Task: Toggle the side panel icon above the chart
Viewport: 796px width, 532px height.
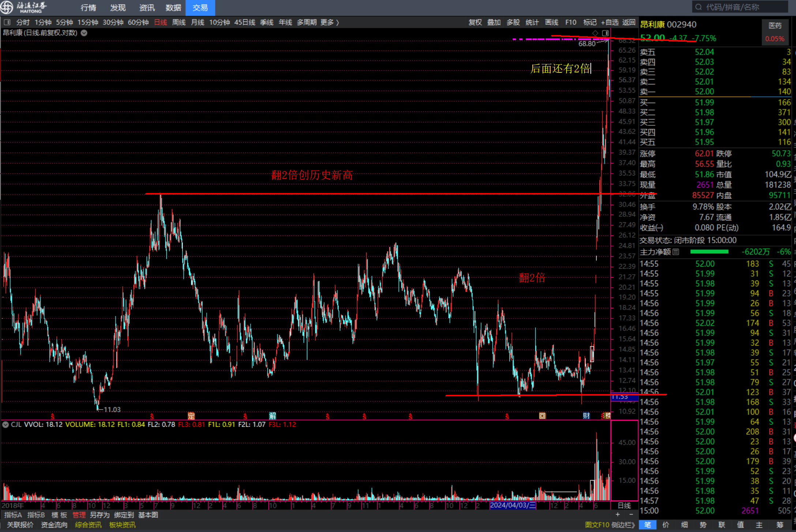Action: tap(605, 33)
